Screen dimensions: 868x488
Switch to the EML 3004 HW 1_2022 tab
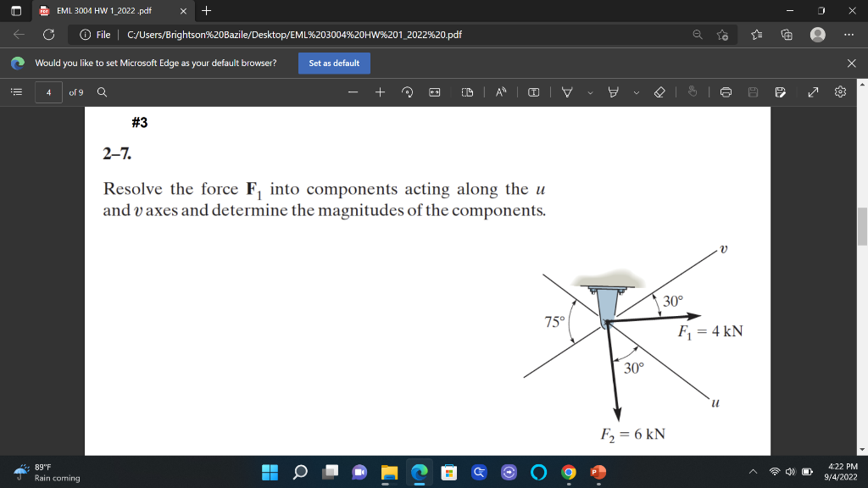pos(102,12)
